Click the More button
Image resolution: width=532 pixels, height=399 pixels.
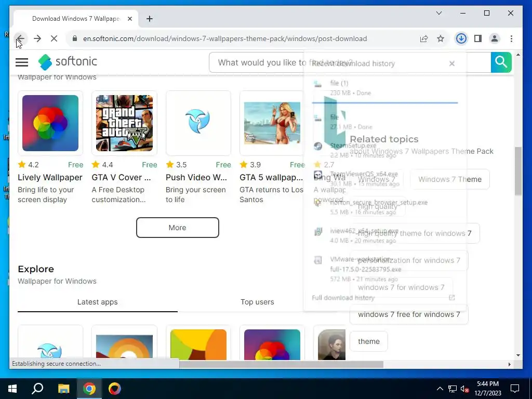pyautogui.click(x=178, y=228)
